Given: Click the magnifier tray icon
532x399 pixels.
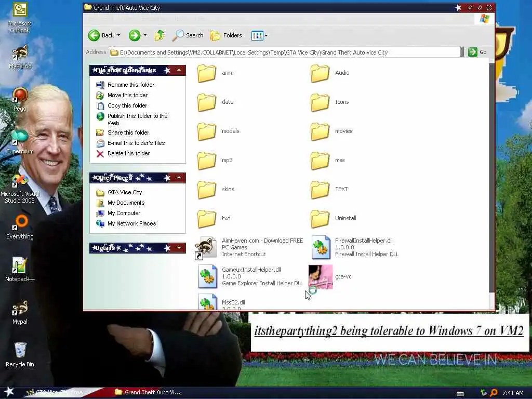Looking at the screenshot, I should point(494,393).
